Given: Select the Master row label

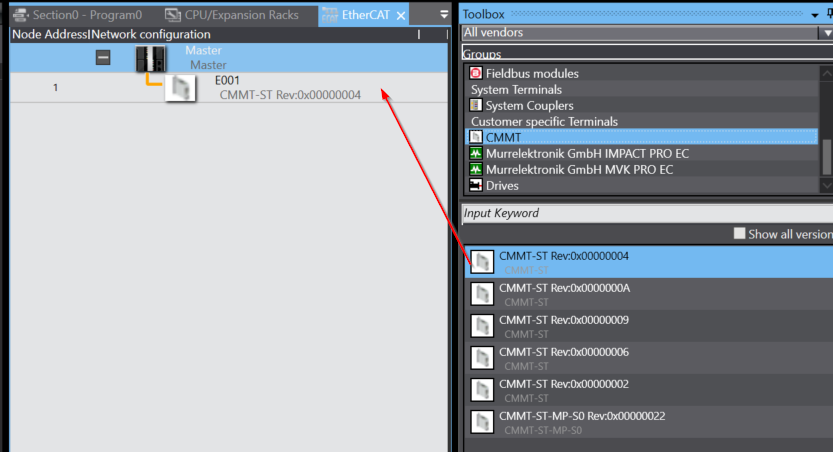Looking at the screenshot, I should [203, 50].
